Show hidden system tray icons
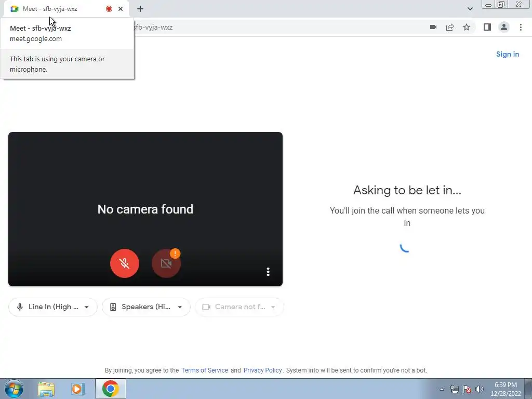This screenshot has height=399, width=532. [x=442, y=389]
